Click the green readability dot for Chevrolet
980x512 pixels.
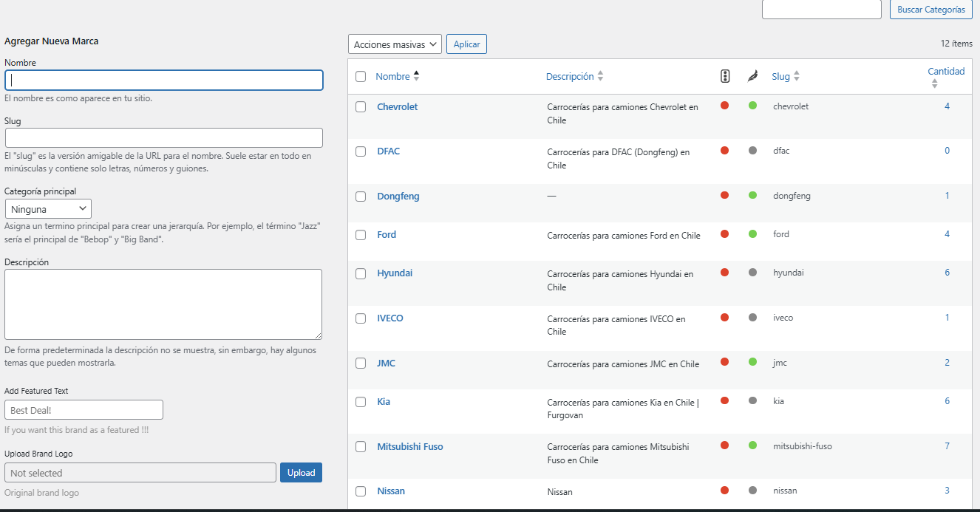[752, 106]
